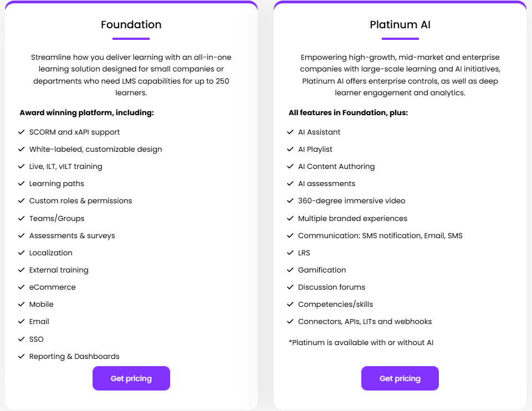Click the Foundation plan Get pricing button
This screenshot has height=411, width=532.
[131, 378]
